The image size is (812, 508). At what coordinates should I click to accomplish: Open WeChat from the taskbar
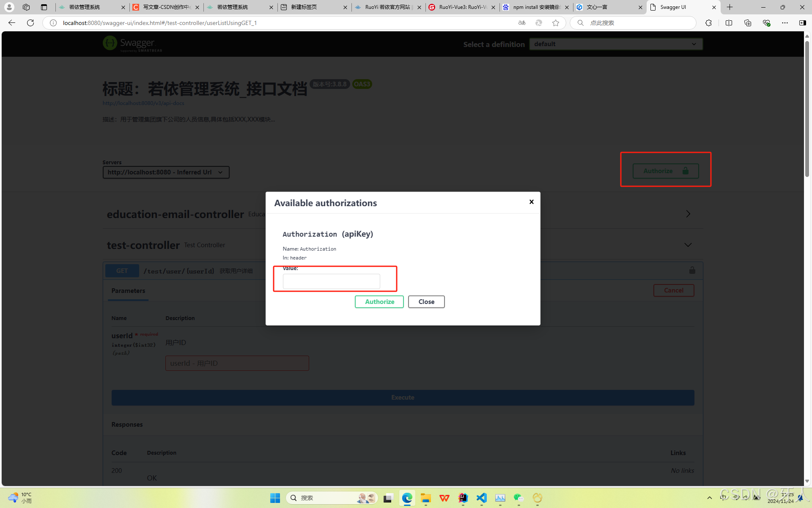coord(518,498)
